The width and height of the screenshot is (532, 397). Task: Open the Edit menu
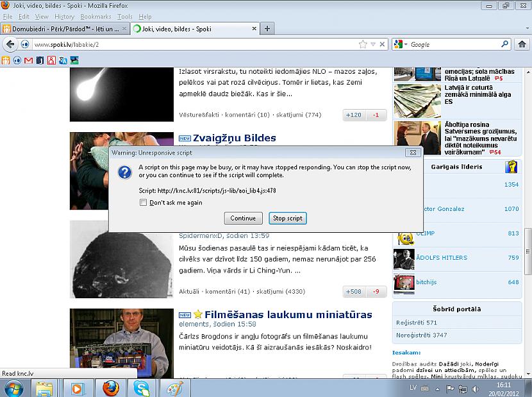(24, 16)
